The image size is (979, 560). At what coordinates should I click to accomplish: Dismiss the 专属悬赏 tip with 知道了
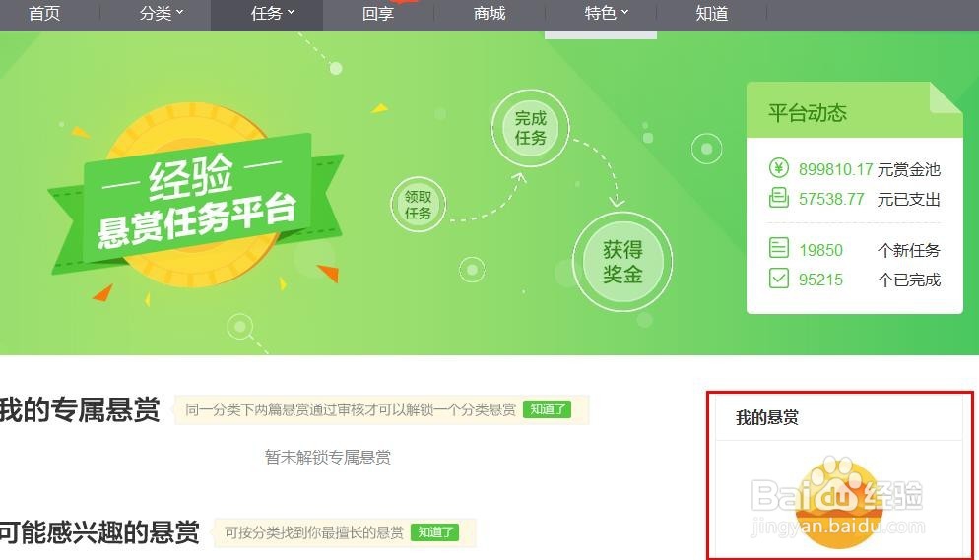(x=547, y=409)
